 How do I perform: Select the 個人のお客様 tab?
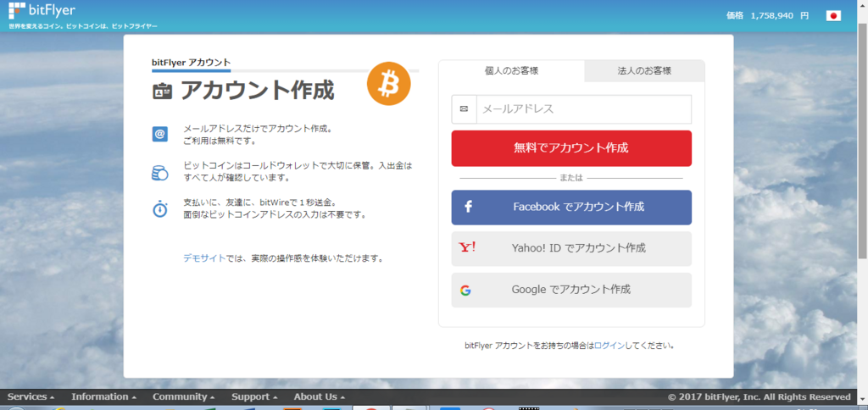pyautogui.click(x=511, y=71)
